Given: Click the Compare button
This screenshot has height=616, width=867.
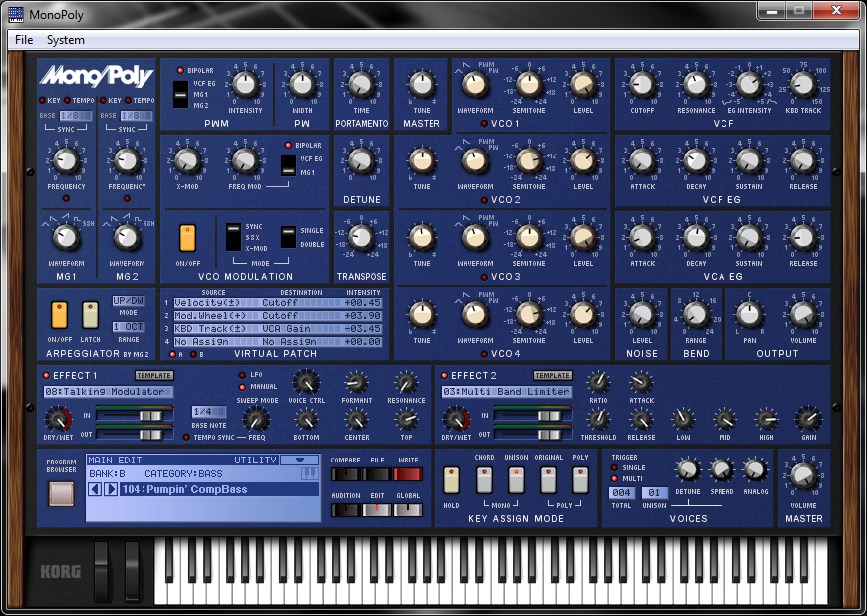Looking at the screenshot, I should point(345,474).
